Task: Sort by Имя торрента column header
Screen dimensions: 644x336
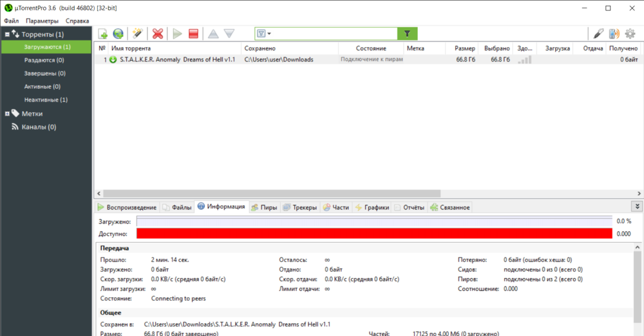Action: pos(175,48)
